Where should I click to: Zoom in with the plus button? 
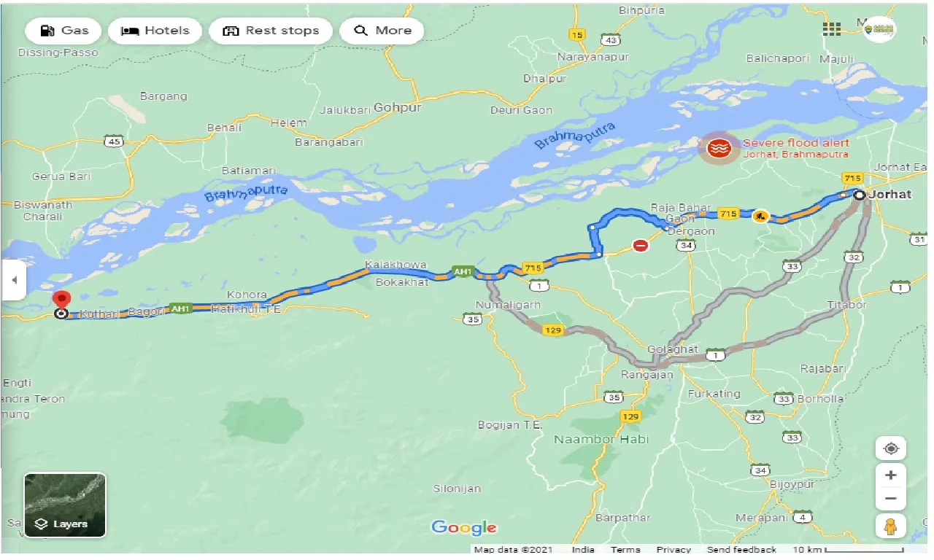(x=891, y=475)
